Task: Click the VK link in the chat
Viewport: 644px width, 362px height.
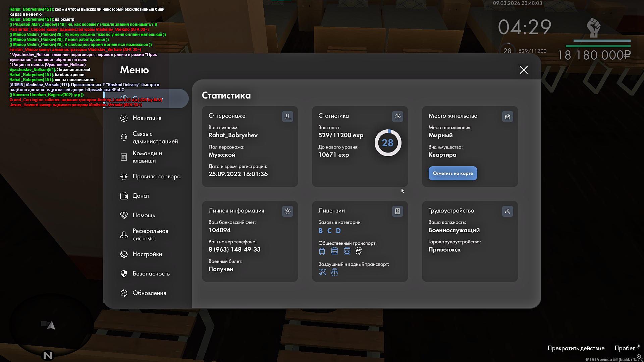Action: (105, 90)
